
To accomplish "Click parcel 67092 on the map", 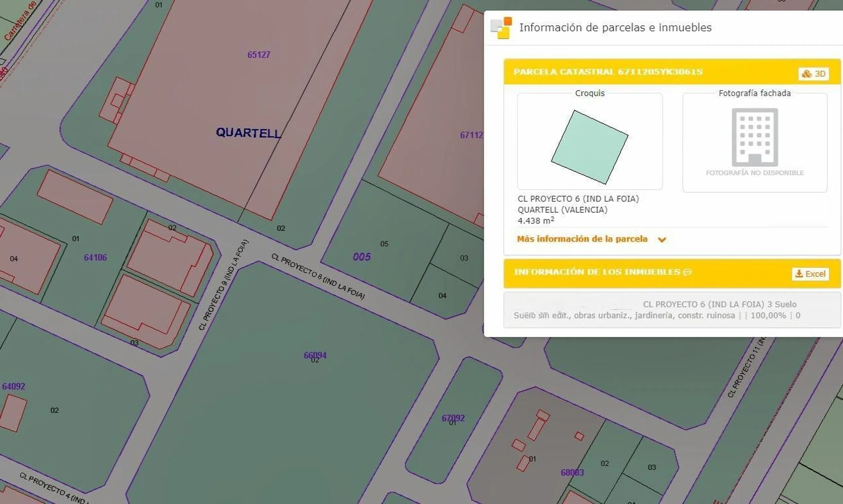I will pos(453,418).
